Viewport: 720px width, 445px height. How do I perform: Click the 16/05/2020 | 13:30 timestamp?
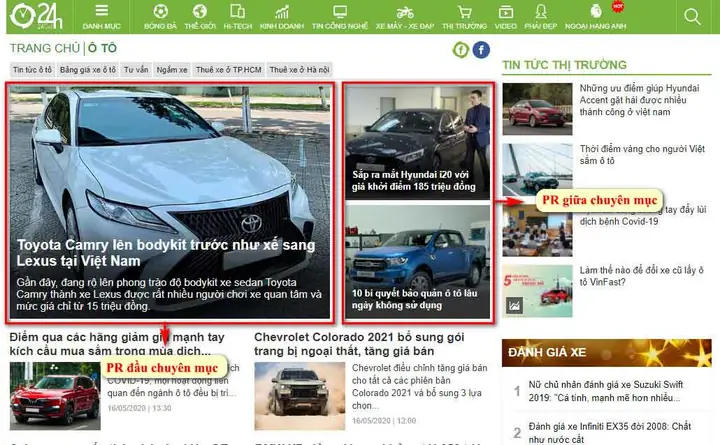pos(139,408)
